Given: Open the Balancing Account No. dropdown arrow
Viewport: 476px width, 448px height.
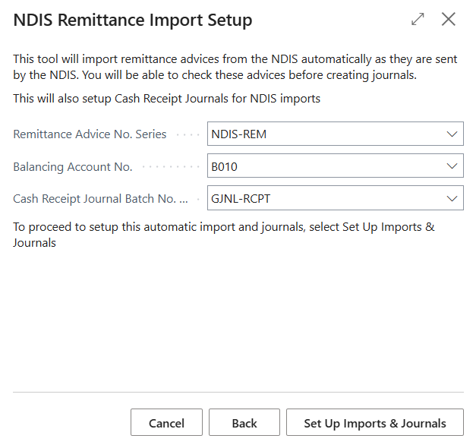Looking at the screenshot, I should pyautogui.click(x=452, y=166).
